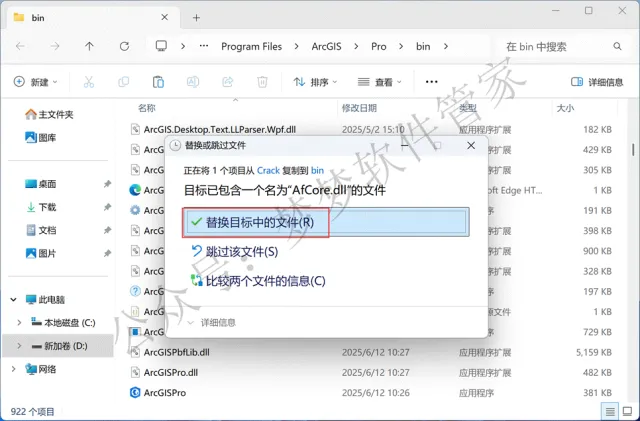Click the bin destination link in dialog
Viewport: 640px width, 421px height.
317,170
